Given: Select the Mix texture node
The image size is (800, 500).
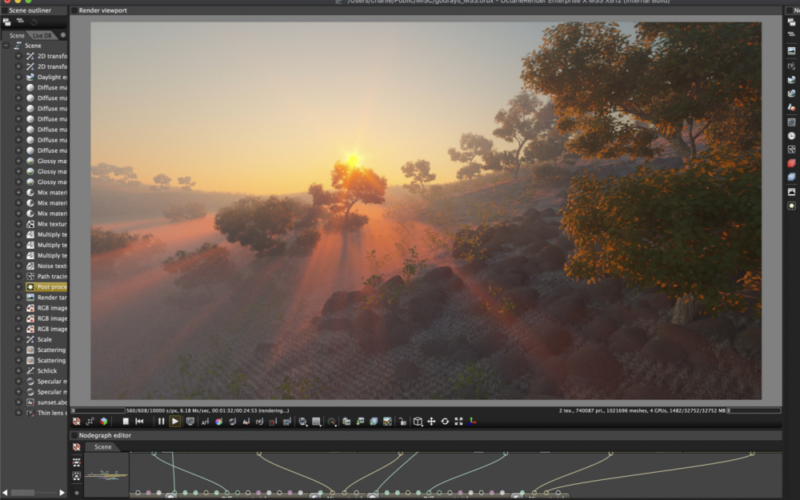Looking at the screenshot, I should pos(46,224).
